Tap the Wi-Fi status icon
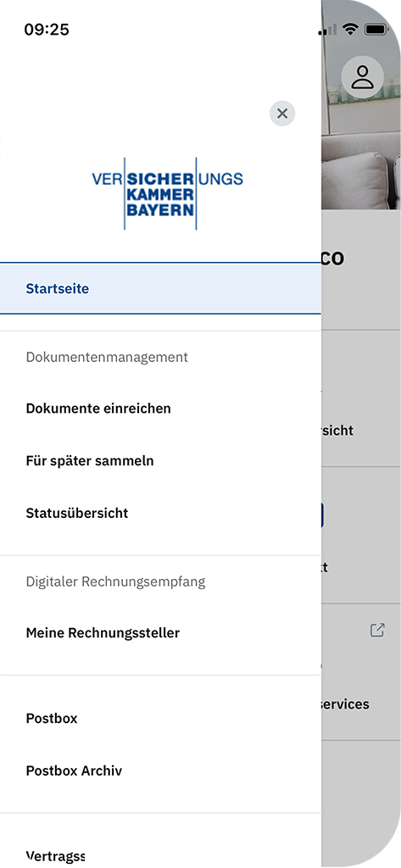Viewport: 401px width, 868px height. click(x=350, y=29)
